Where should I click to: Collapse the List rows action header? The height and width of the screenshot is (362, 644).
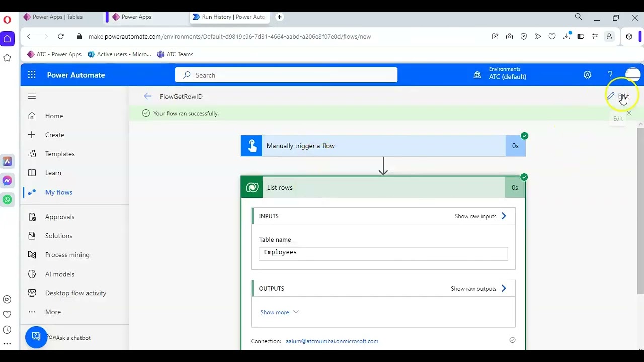tap(383, 187)
